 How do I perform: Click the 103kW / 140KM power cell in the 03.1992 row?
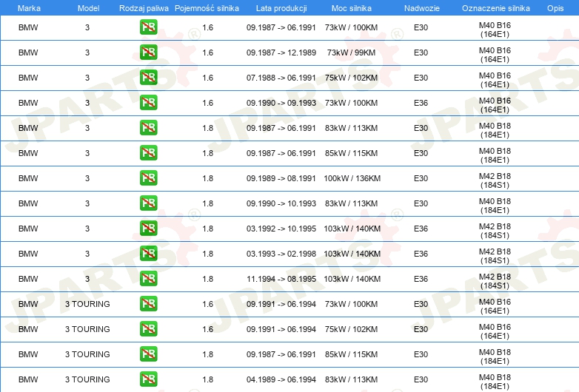pos(352,229)
